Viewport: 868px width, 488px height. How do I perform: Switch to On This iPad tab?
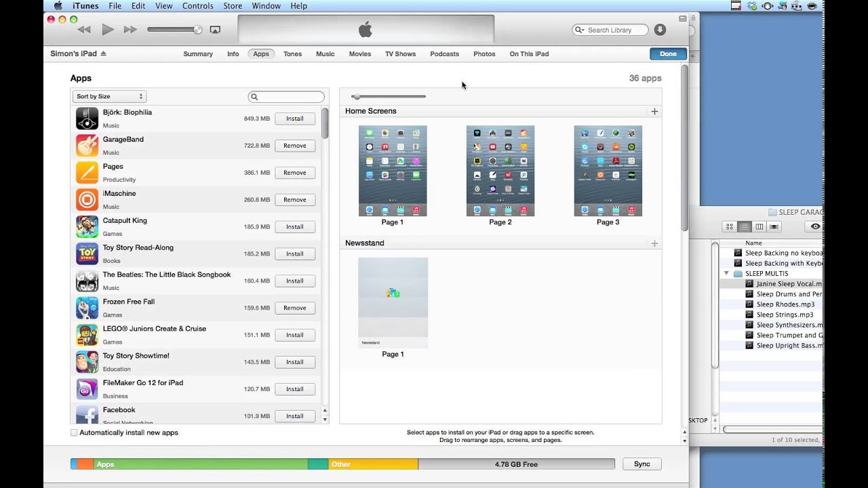tap(529, 54)
